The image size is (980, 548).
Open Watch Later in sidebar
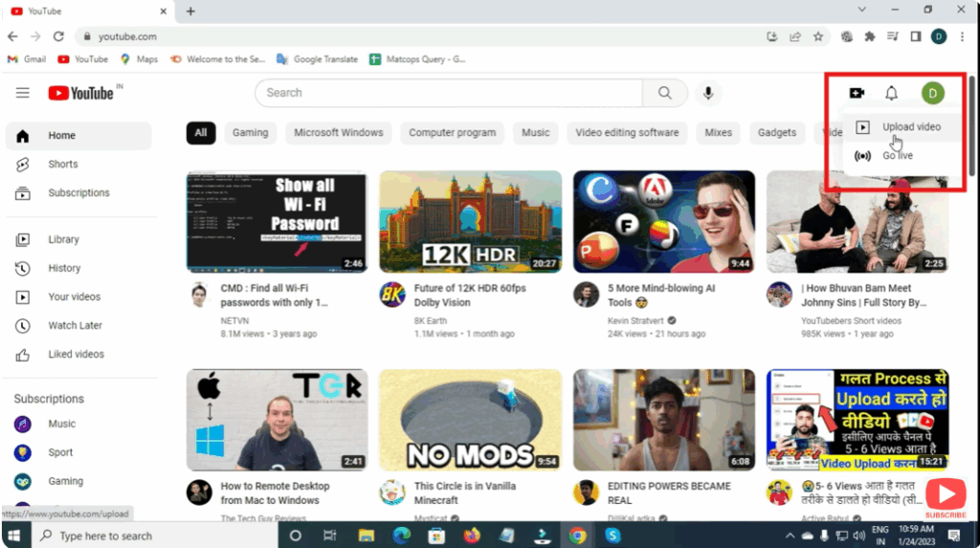75,325
